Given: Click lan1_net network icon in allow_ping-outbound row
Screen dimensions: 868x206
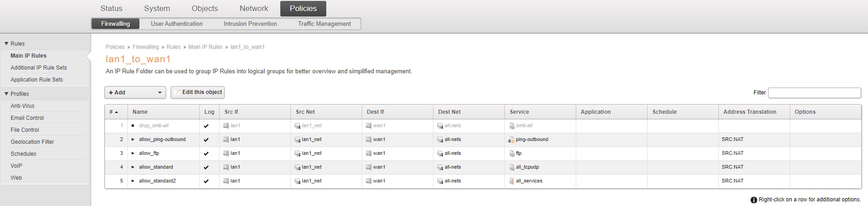Looking at the screenshot, I should coord(298,140).
